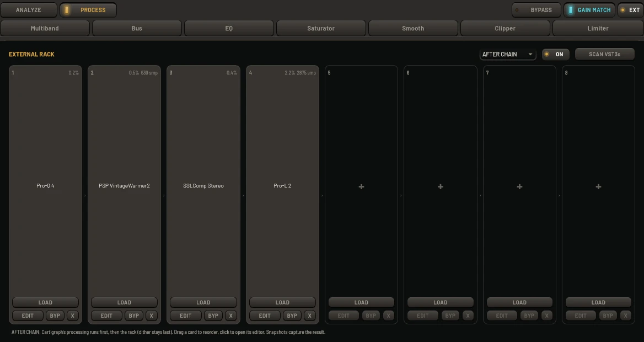
Task: Click LOAD under SSLComp Stereo
Action: (x=203, y=302)
